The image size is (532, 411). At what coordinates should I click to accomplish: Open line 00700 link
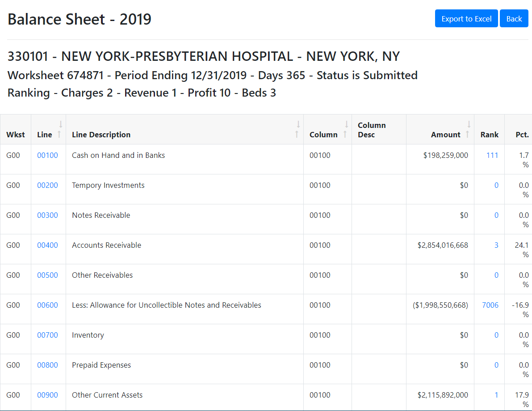point(47,335)
